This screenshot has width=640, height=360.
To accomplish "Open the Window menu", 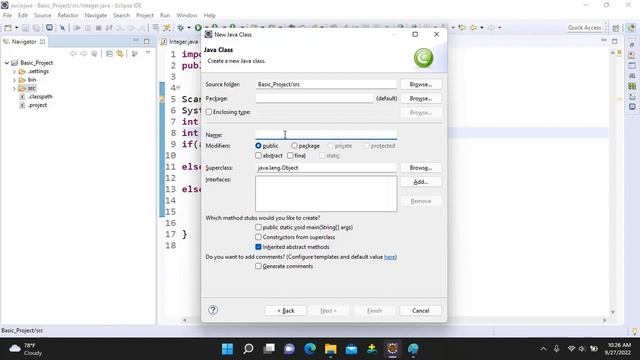I will point(187,16).
